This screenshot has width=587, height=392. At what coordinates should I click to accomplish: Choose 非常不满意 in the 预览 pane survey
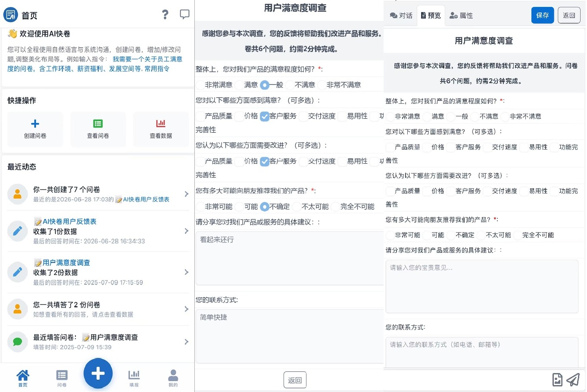coord(505,117)
